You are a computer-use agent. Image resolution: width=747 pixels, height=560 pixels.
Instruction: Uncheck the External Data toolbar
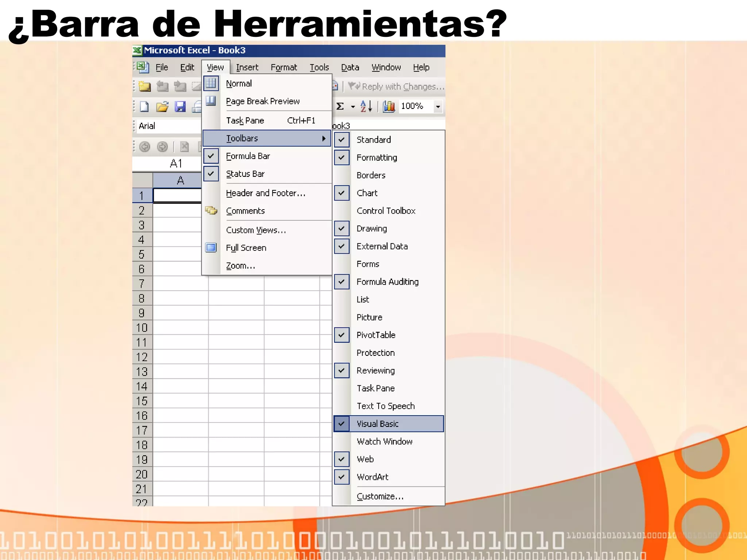pos(342,246)
